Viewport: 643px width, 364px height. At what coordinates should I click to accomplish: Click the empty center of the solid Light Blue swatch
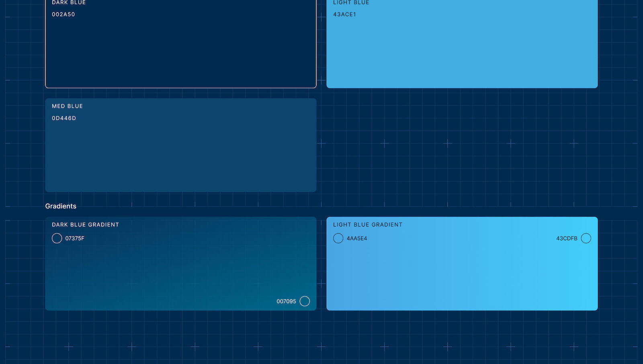coord(462,48)
